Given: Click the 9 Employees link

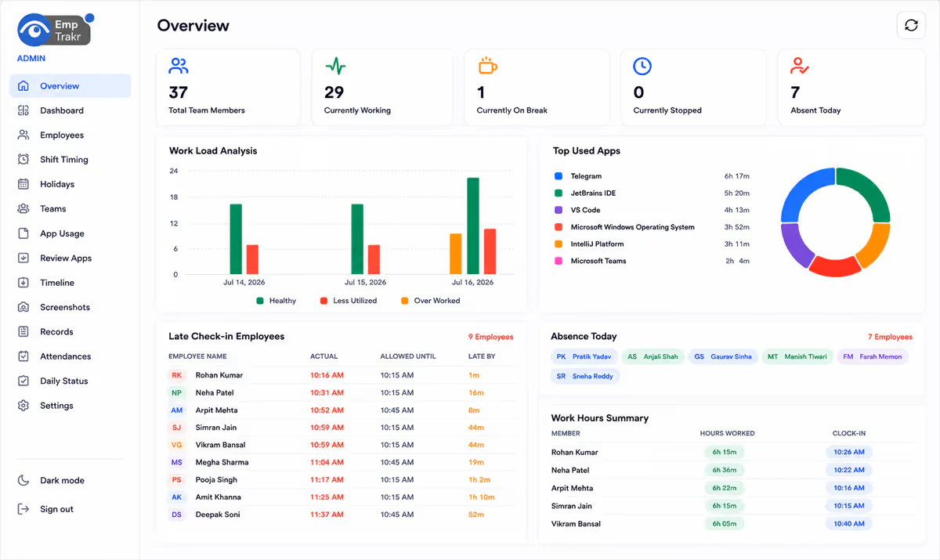Looking at the screenshot, I should 490,337.
